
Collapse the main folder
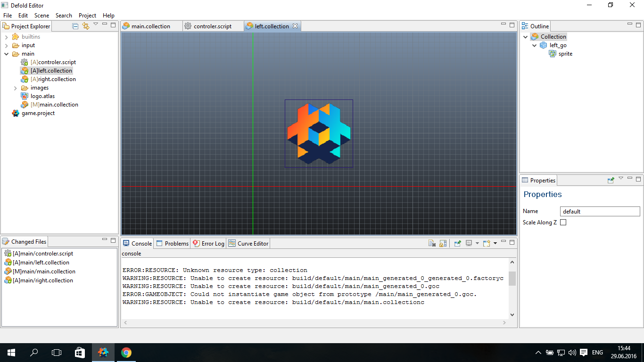point(6,54)
